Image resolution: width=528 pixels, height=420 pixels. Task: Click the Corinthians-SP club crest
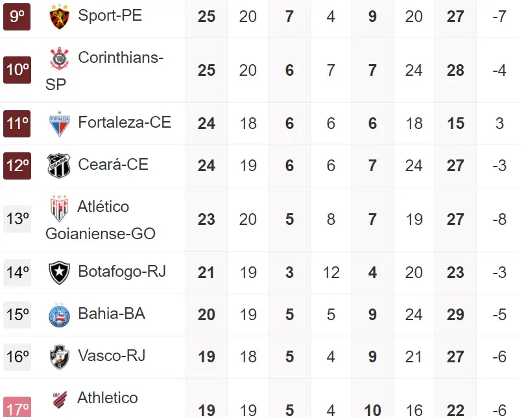coord(60,59)
